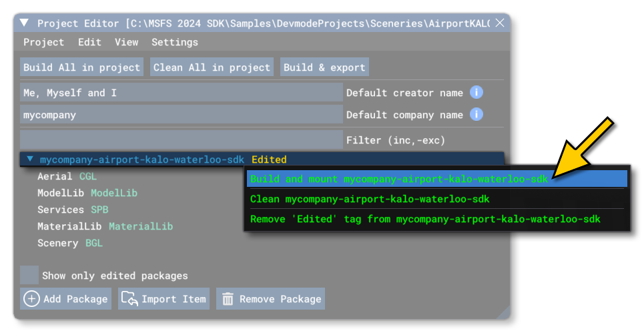Screen dimensions: 644x333
Task: Open the Project menu
Action: click(43, 42)
